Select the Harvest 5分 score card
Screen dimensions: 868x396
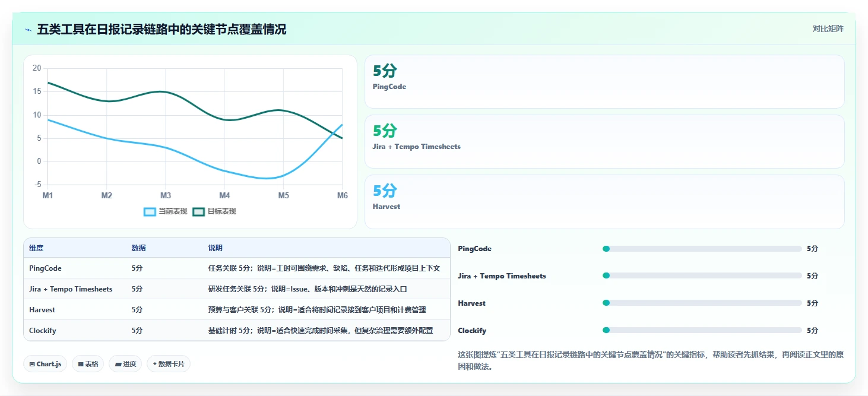coord(604,201)
